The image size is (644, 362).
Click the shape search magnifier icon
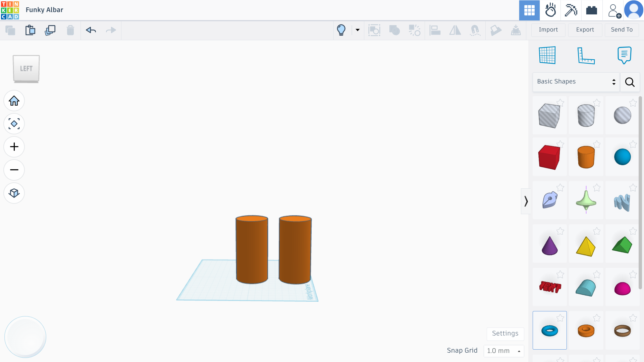point(630,82)
